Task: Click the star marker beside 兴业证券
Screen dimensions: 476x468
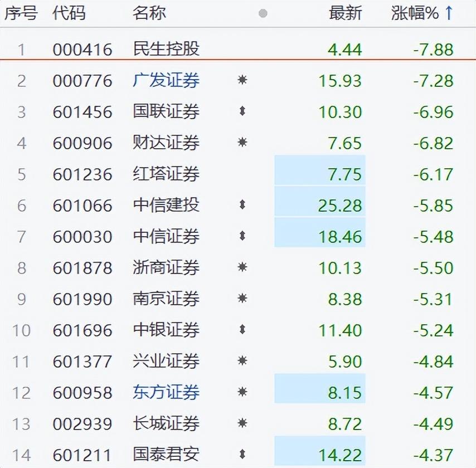Action: coord(242,361)
